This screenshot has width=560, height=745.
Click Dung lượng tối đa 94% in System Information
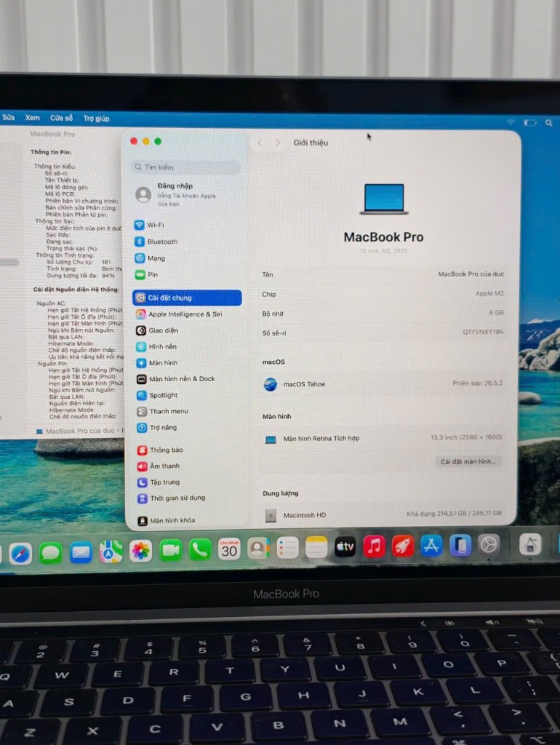point(81,275)
